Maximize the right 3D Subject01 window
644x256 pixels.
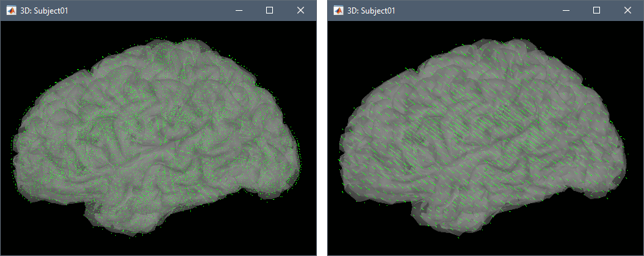coord(597,11)
